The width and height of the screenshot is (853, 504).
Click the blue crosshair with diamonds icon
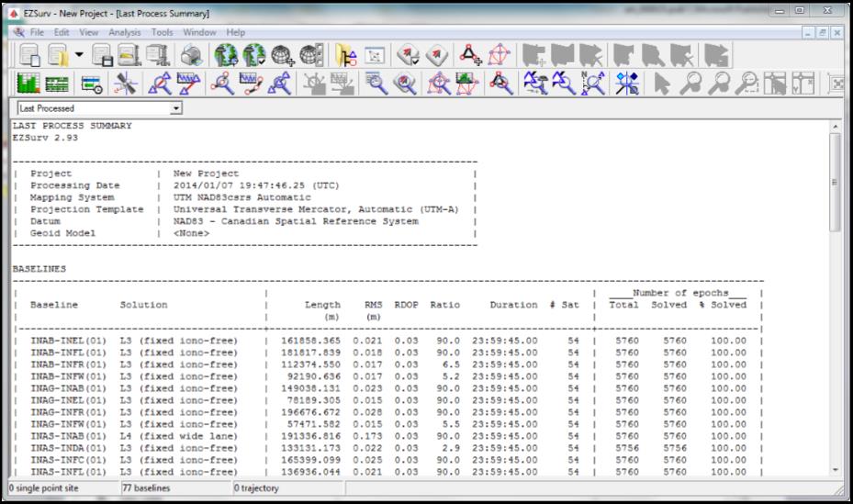627,84
